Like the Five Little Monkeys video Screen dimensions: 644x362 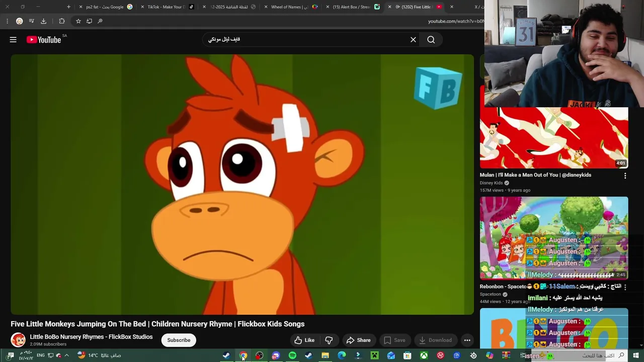(305, 340)
